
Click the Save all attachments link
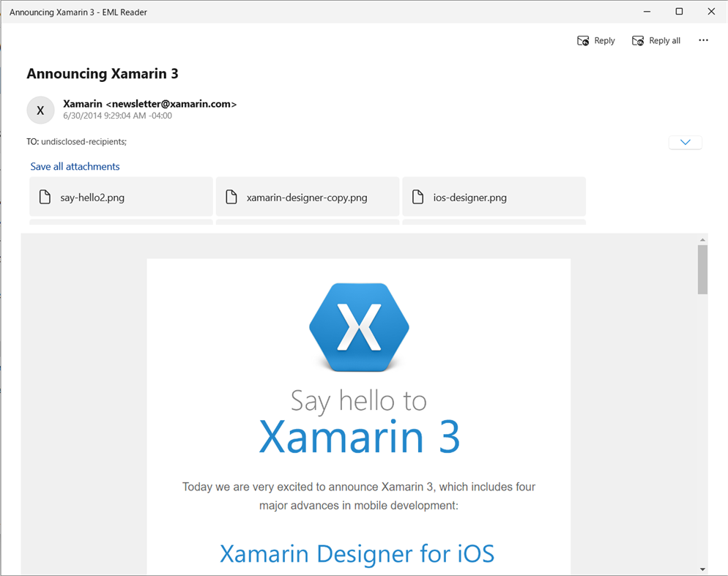pos(75,166)
